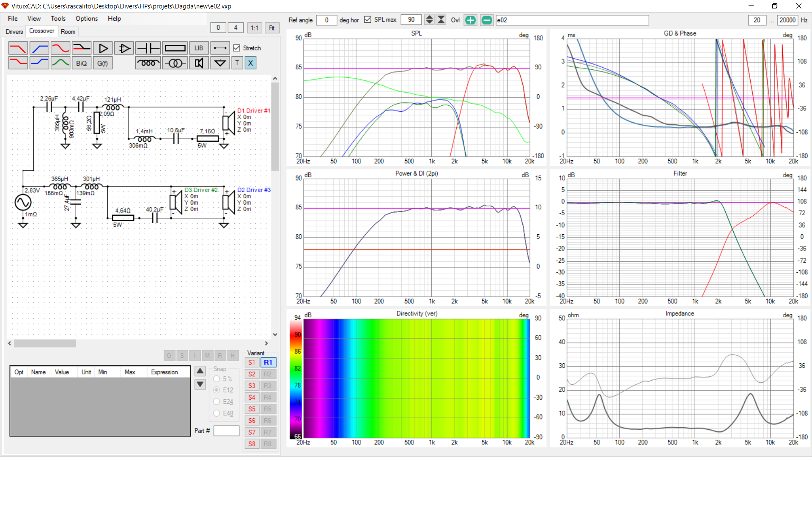This screenshot has height=532, width=812.
Task: Select the E24 snap radio button
Action: point(217,402)
